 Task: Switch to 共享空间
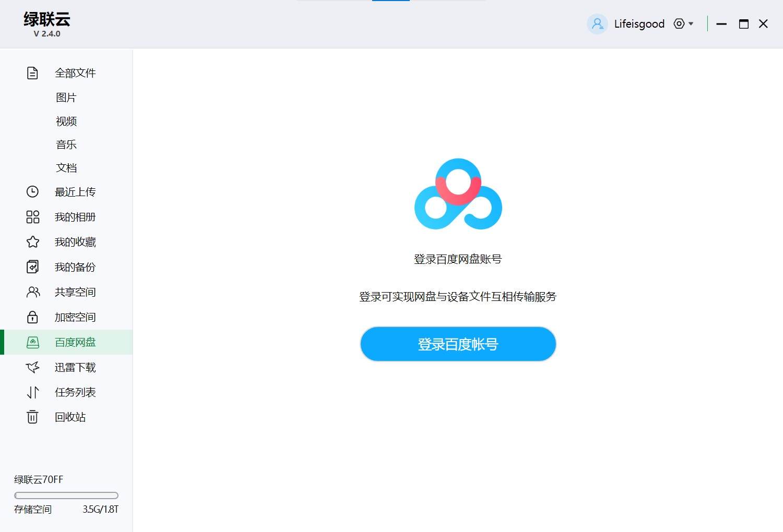pyautogui.click(x=75, y=292)
